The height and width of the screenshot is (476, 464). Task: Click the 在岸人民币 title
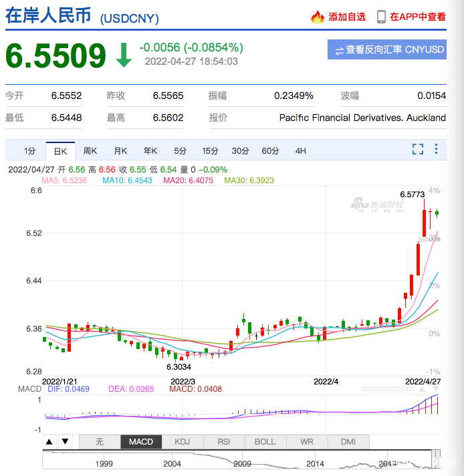pos(48,15)
